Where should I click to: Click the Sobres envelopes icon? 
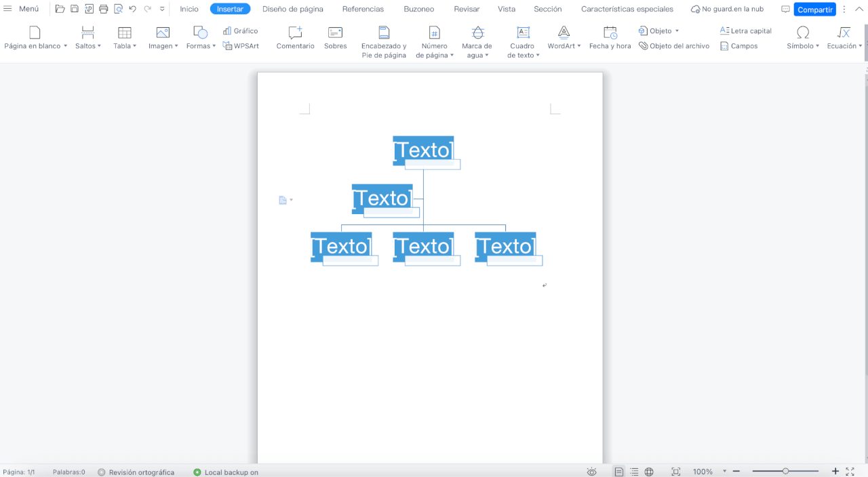coord(335,38)
